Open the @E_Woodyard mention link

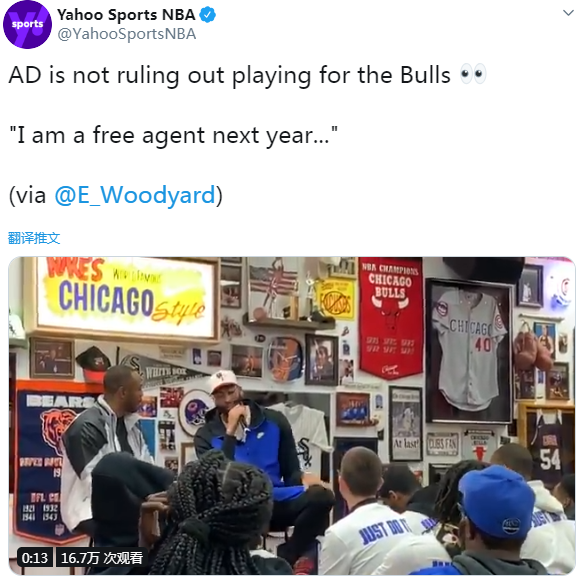(135, 195)
